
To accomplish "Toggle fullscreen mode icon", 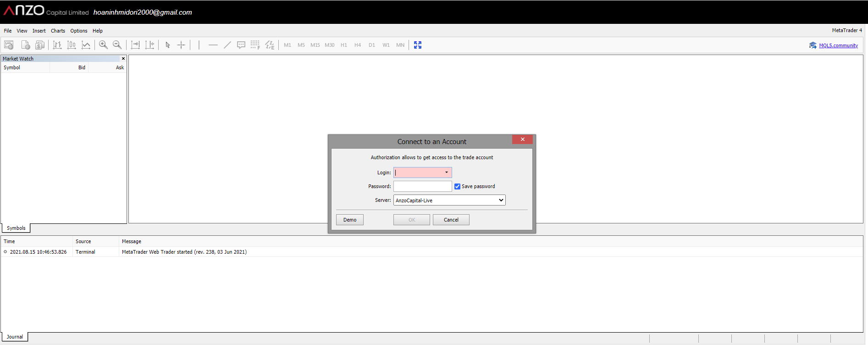I will coord(418,45).
